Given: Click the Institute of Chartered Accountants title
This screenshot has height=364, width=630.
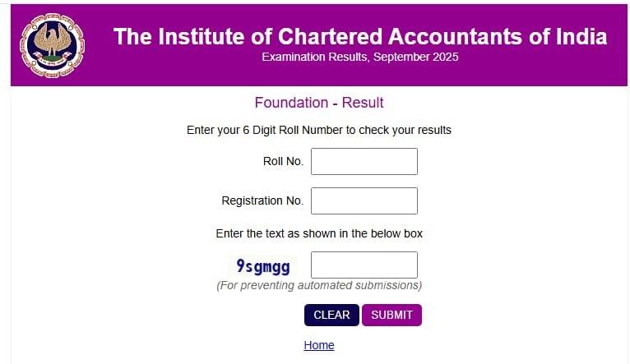Looking at the screenshot, I should point(360,36).
